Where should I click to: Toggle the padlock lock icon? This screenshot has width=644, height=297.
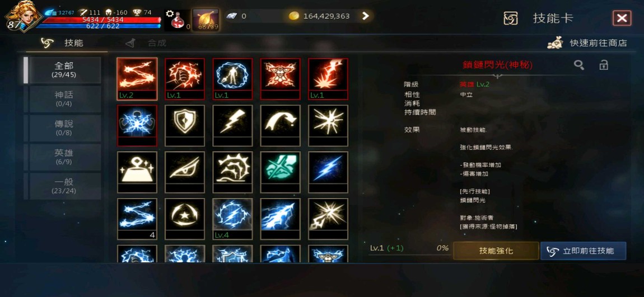(x=603, y=65)
